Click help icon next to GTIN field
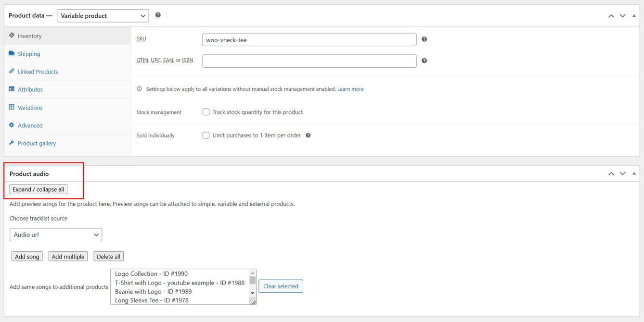This screenshot has height=322, width=644. pos(424,61)
